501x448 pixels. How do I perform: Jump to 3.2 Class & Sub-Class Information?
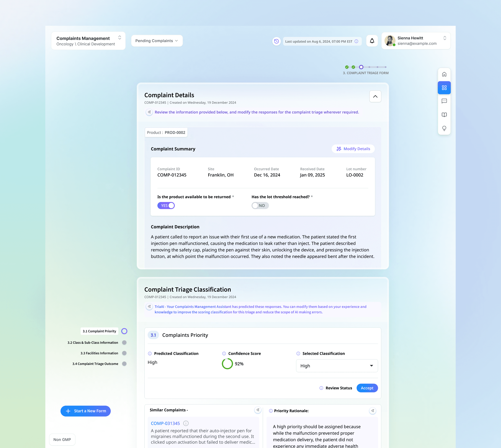tap(93, 343)
